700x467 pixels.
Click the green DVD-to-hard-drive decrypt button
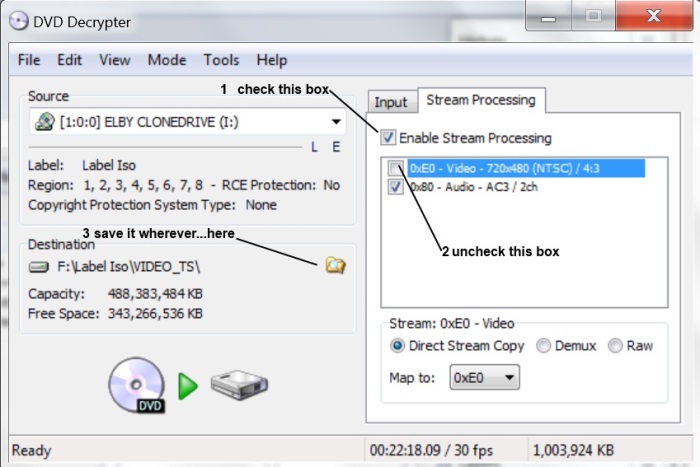[188, 386]
